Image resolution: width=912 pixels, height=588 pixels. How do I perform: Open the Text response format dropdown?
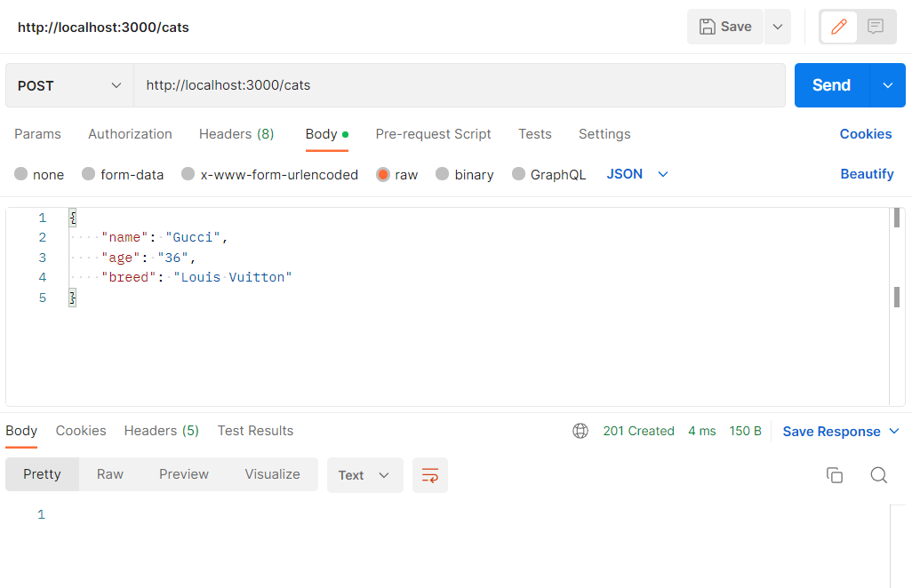tap(364, 475)
